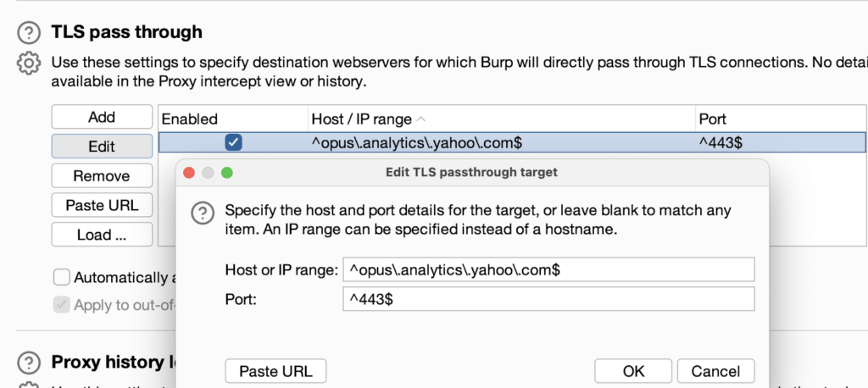This screenshot has width=868, height=388.
Task: Open help icon beside Proxy history heading
Action: [x=29, y=363]
